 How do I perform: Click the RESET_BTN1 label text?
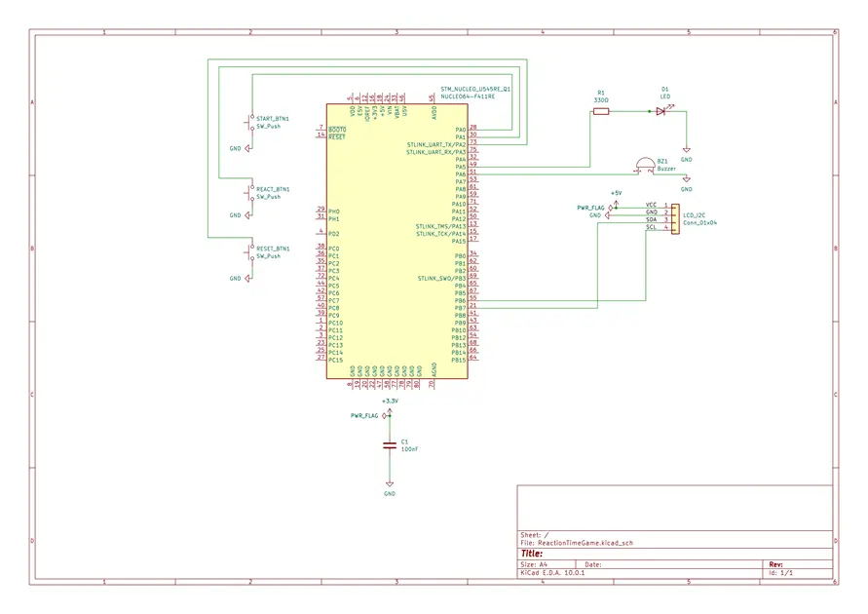point(273,249)
